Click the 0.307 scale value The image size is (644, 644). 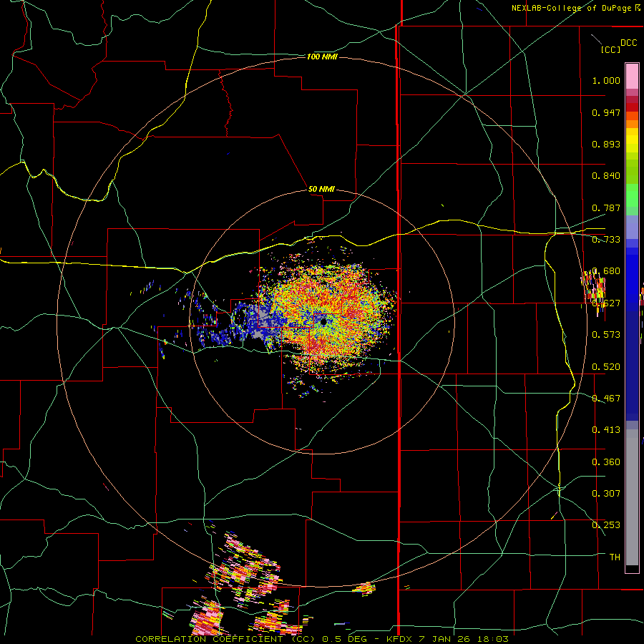coord(606,494)
